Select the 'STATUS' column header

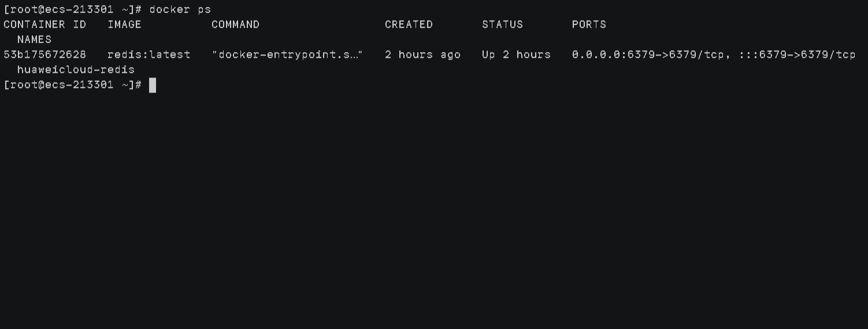(502, 24)
